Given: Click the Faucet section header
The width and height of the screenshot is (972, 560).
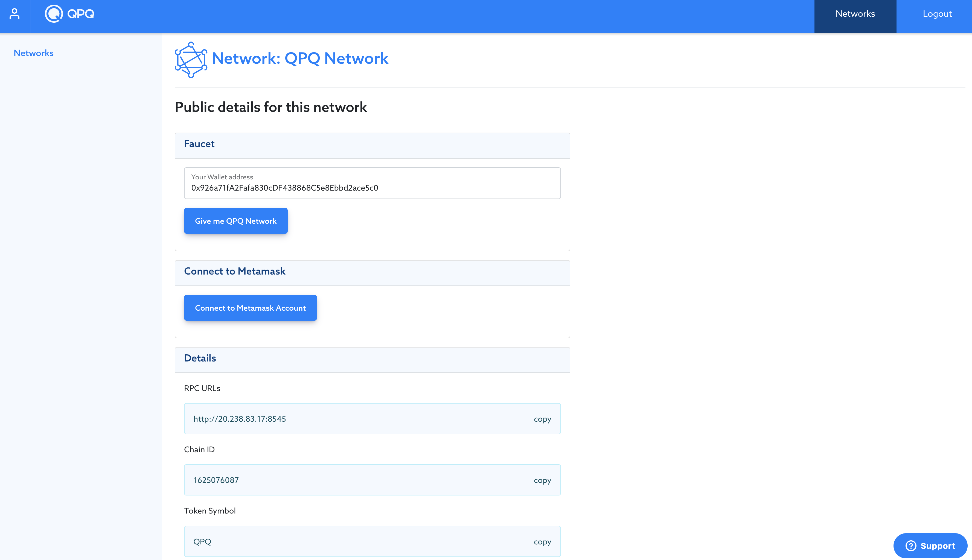Looking at the screenshot, I should (x=372, y=145).
